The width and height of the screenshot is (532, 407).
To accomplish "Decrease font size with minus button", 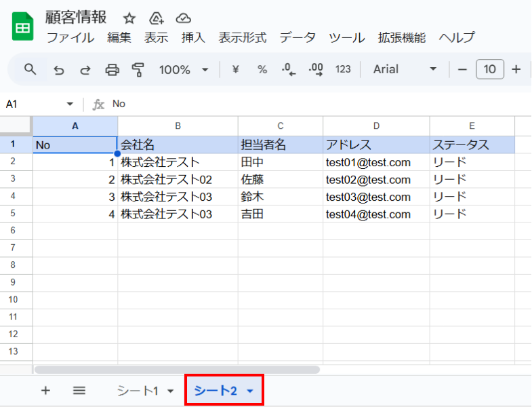I will pyautogui.click(x=463, y=69).
